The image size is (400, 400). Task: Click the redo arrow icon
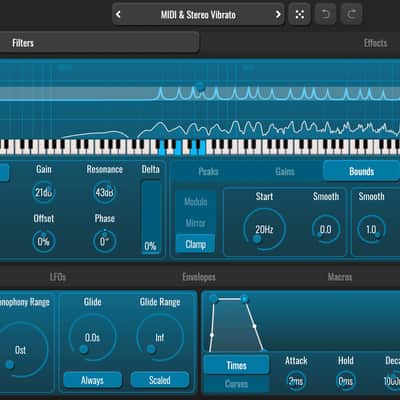(x=352, y=14)
